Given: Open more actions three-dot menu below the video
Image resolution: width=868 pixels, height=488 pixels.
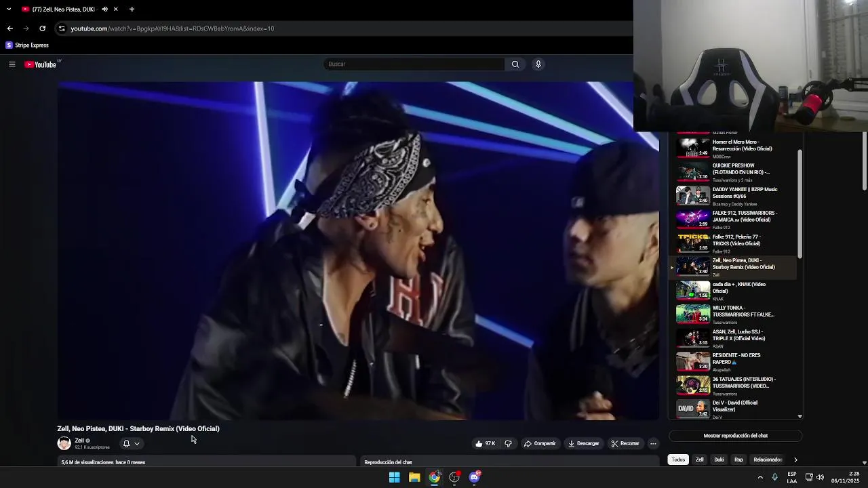Looking at the screenshot, I should click(x=653, y=444).
